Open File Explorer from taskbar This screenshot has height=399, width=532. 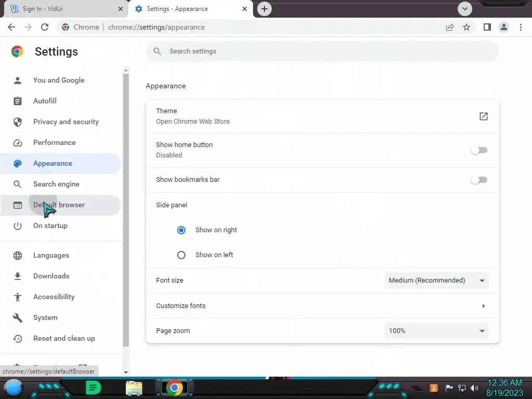(134, 388)
